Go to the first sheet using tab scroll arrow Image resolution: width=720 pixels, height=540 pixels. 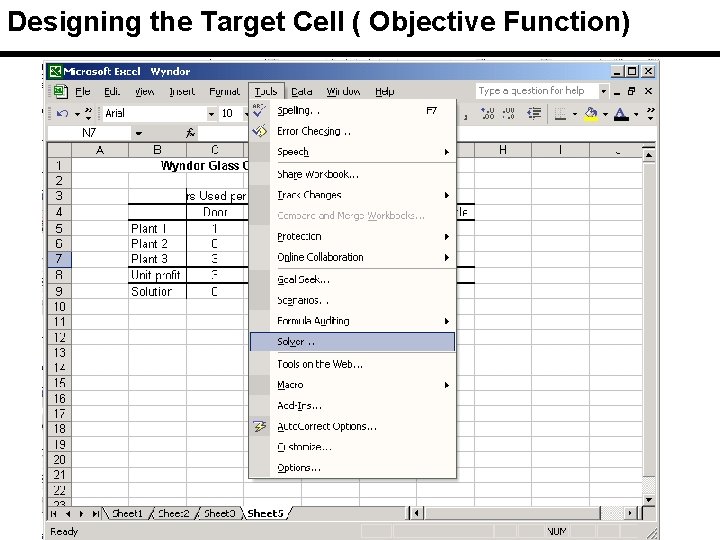[x=54, y=514]
